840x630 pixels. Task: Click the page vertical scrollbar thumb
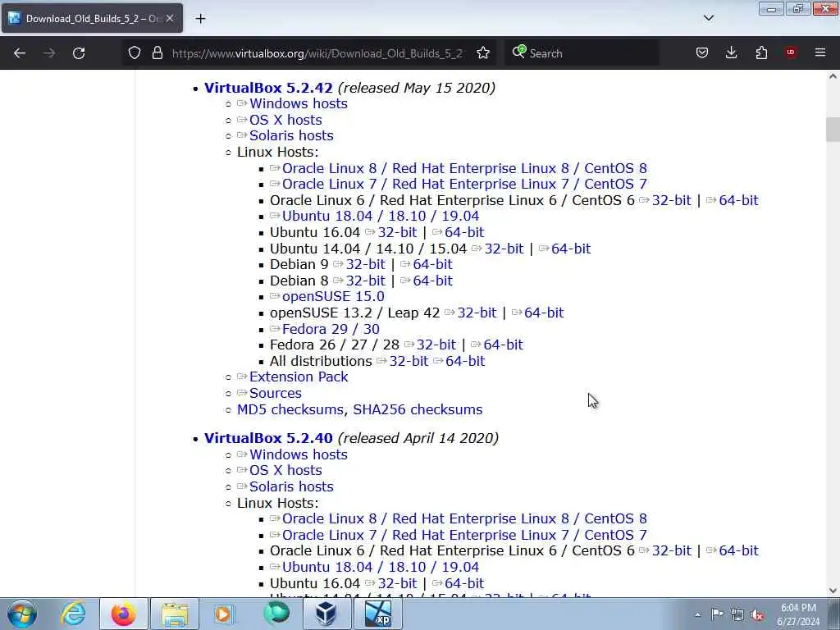(x=833, y=129)
